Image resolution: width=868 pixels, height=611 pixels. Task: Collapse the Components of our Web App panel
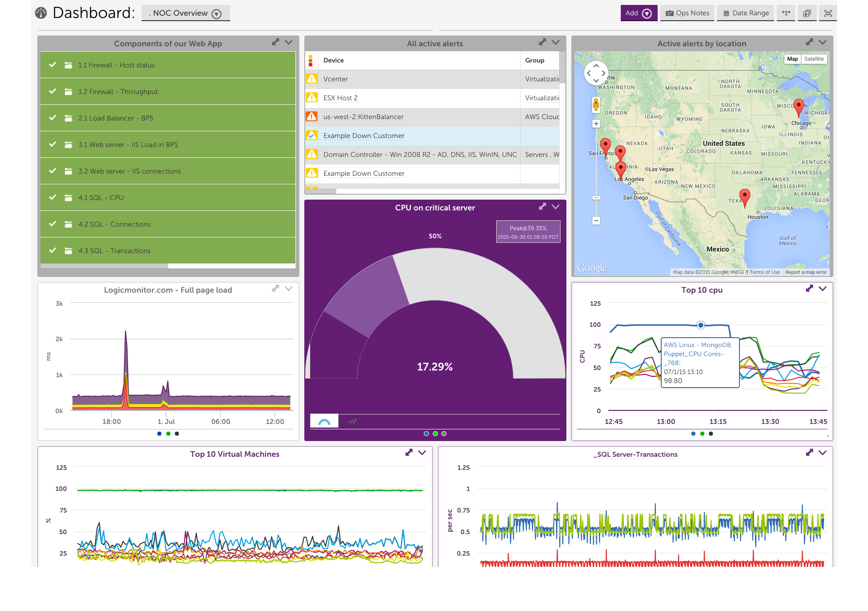(x=289, y=43)
